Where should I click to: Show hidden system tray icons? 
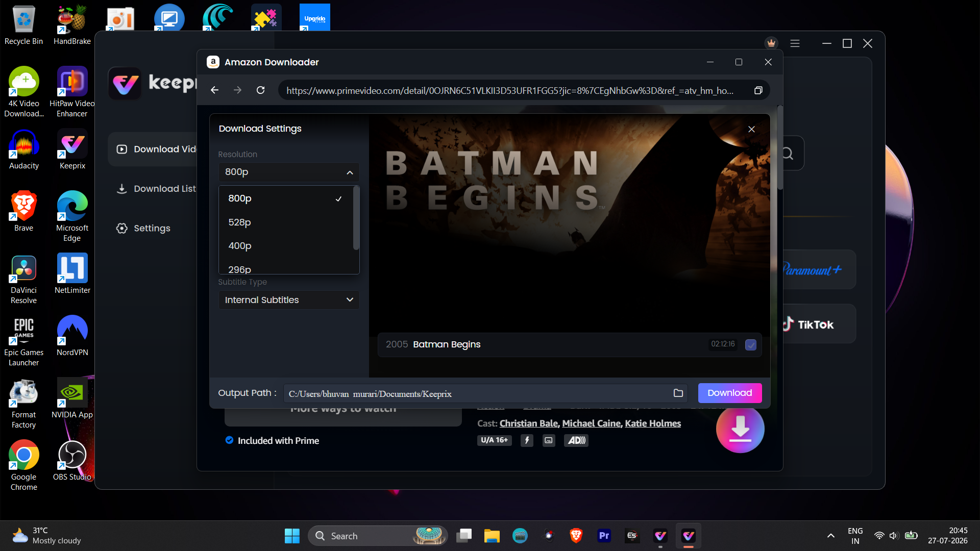(831, 536)
